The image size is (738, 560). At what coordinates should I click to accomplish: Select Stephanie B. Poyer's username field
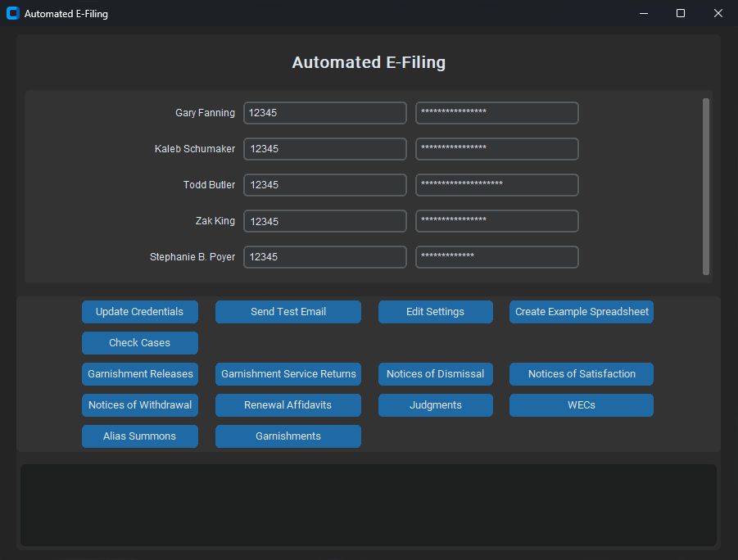324,257
